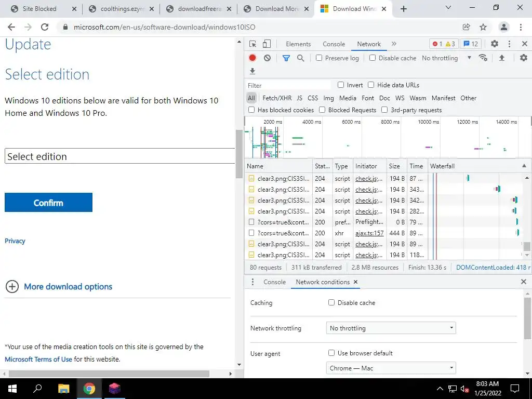Open Network panel settings gear

(x=524, y=58)
